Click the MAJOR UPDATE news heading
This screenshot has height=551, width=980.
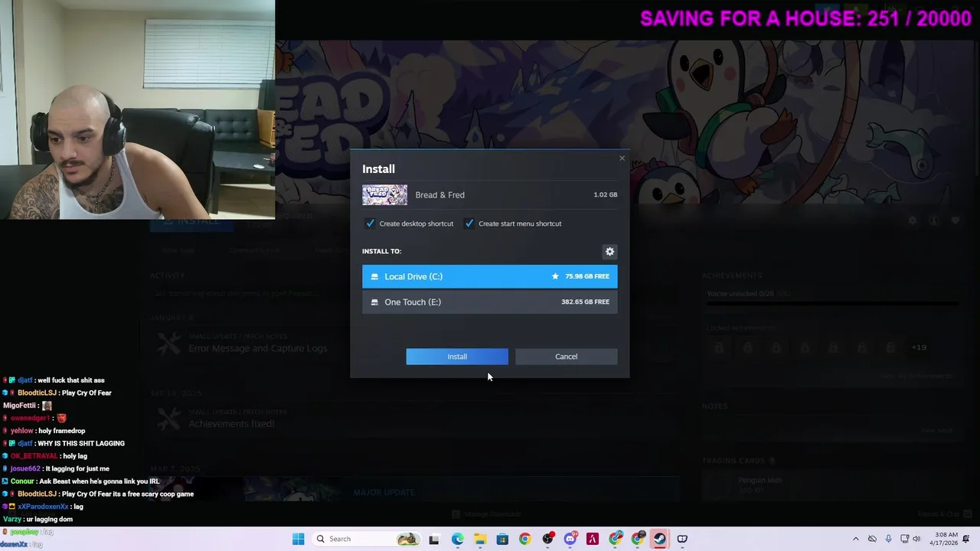point(384,492)
